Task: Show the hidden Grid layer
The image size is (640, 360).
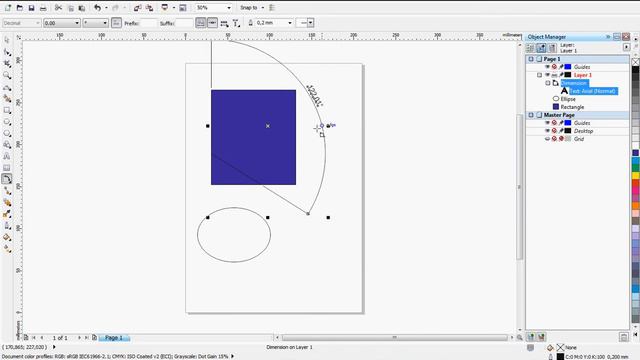Action: click(x=547, y=139)
